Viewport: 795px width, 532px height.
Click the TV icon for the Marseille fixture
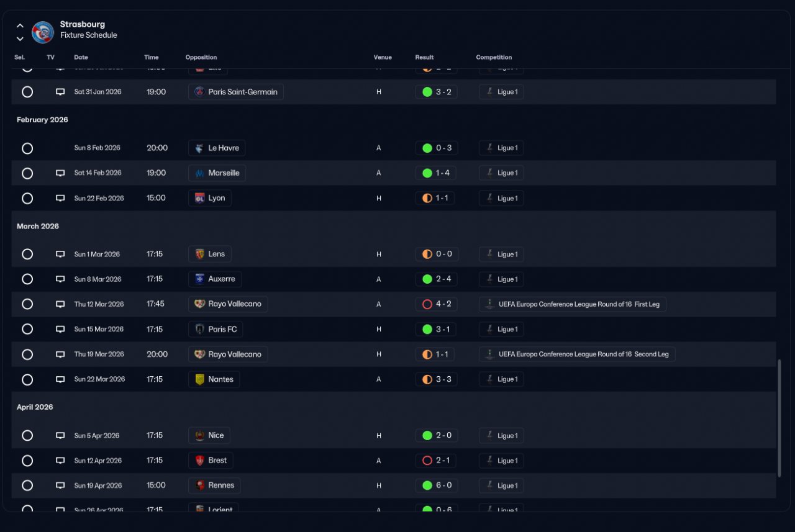click(60, 173)
